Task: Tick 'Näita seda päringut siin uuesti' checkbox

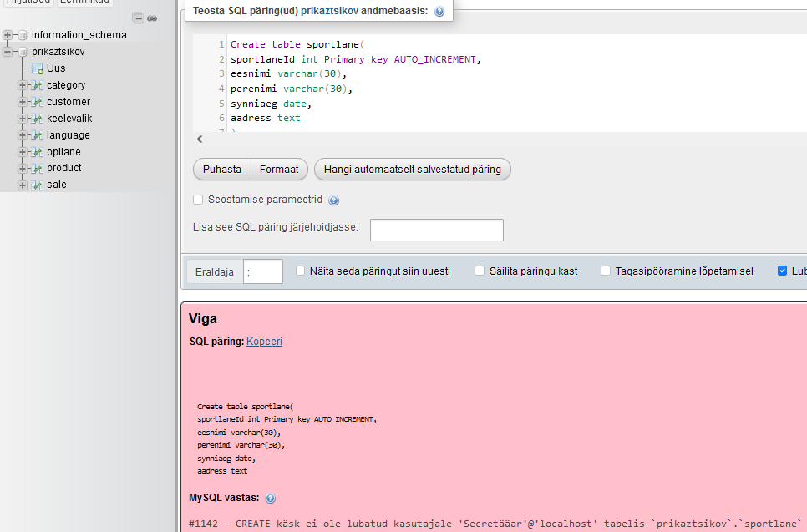Action: tap(301, 271)
